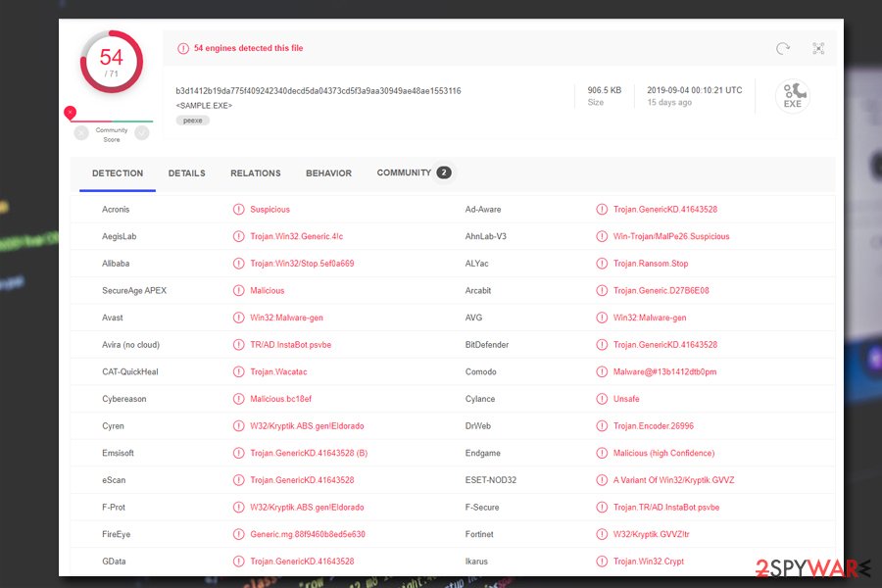Open the similarity graph icon
882x588 pixels.
pos(818,48)
